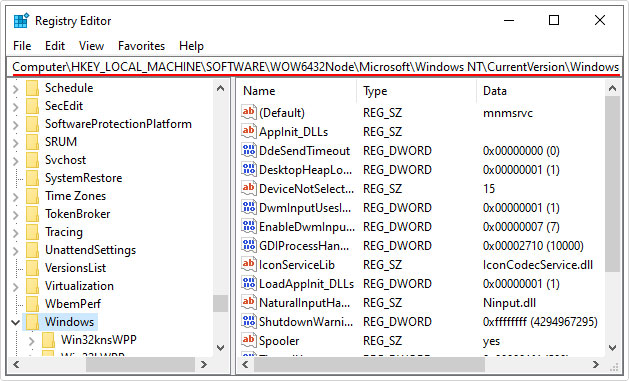This screenshot has height=381, width=629.
Task: Expand the SecEdit key
Action: click(16, 107)
